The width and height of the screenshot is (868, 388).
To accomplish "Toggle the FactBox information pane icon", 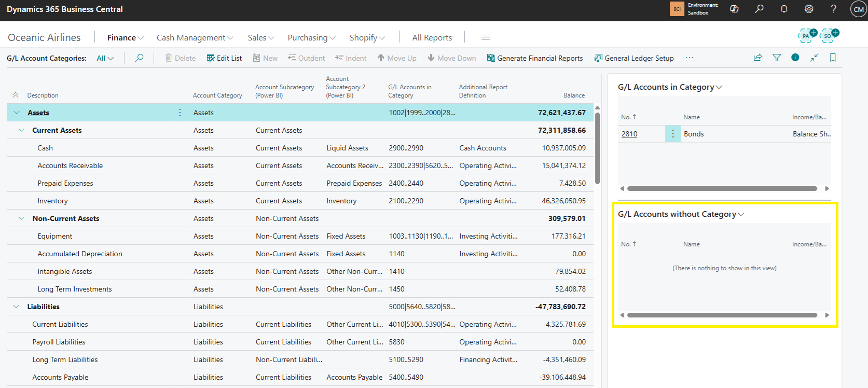I will 795,58.
